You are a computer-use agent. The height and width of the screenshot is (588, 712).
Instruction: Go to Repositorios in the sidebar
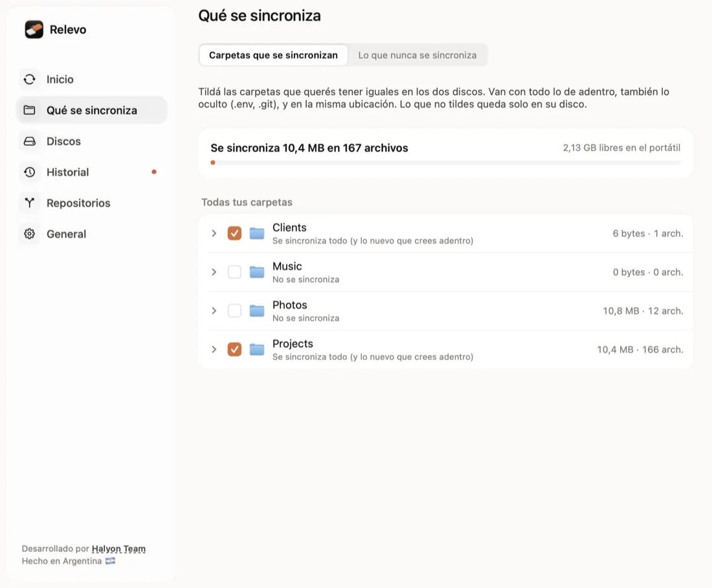[91, 203]
